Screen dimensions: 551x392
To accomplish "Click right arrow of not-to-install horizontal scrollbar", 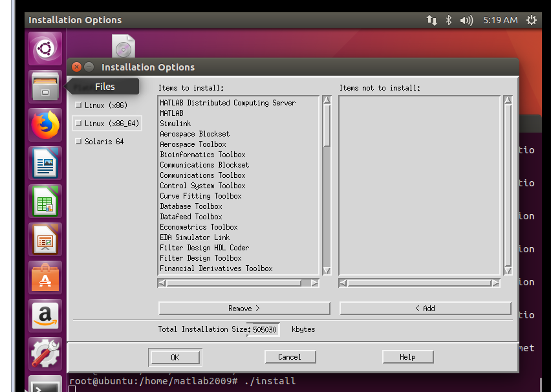I will tap(495, 283).
